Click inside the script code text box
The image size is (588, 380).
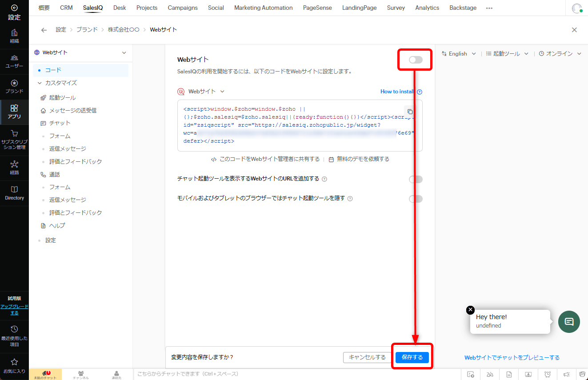(x=300, y=125)
